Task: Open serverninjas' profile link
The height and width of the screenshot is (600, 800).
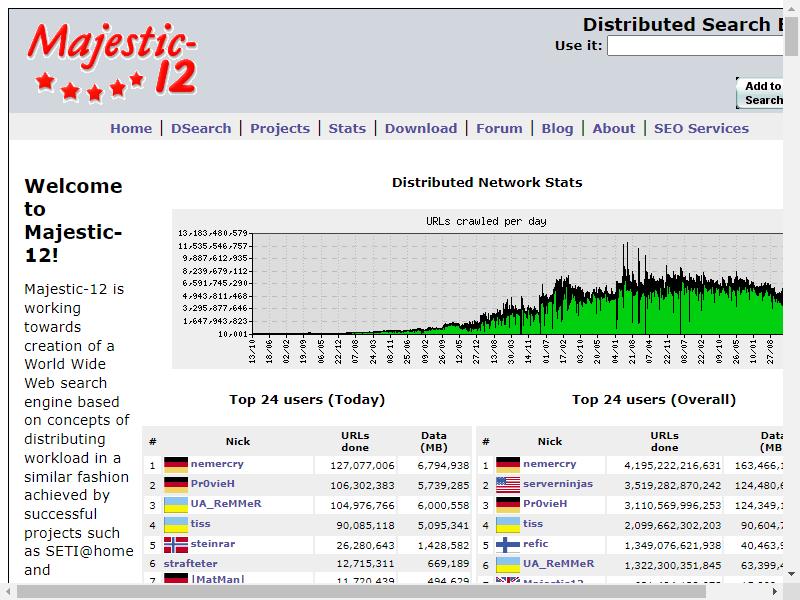Action: (x=558, y=484)
